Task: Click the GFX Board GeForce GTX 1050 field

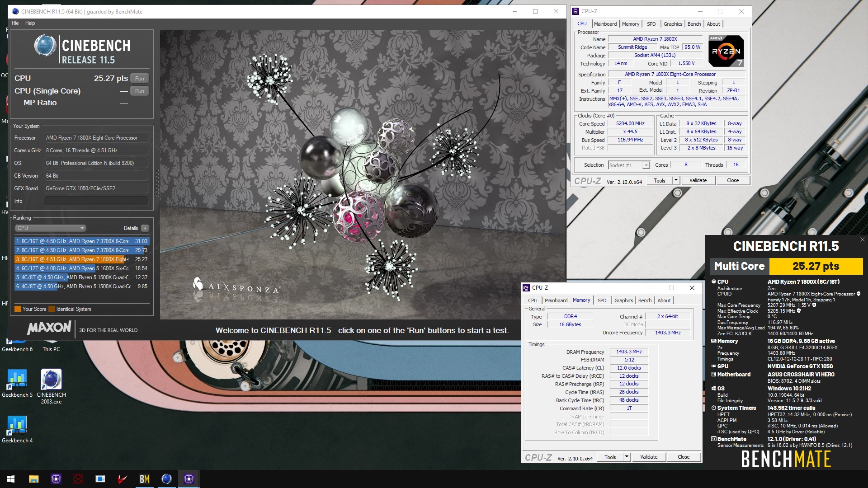Action: (96, 188)
